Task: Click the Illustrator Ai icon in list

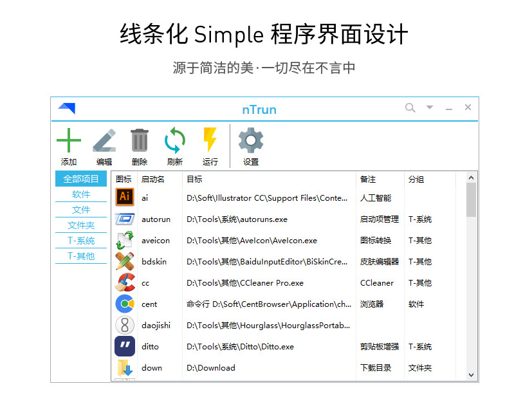Action: [x=125, y=197]
